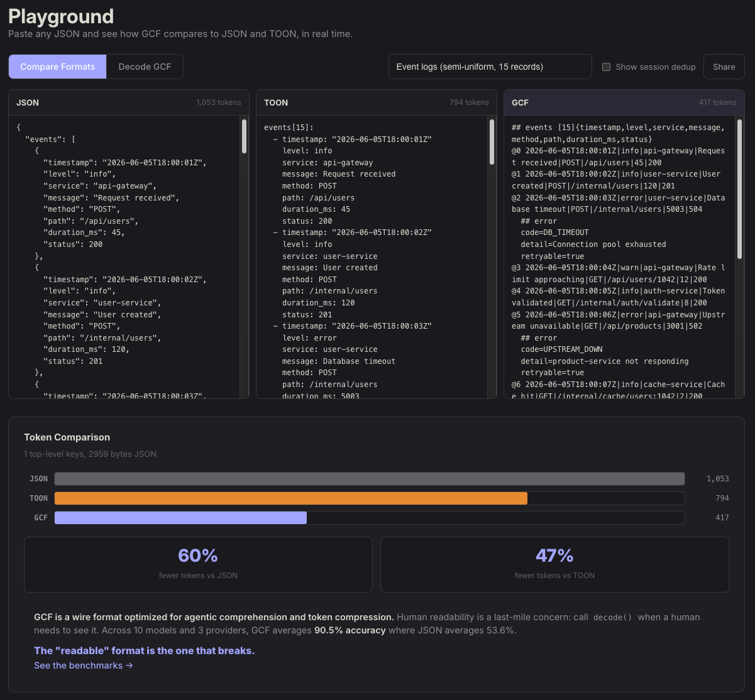755x700 pixels.
Task: Click detail=product-service not responding line
Action: tap(605, 361)
